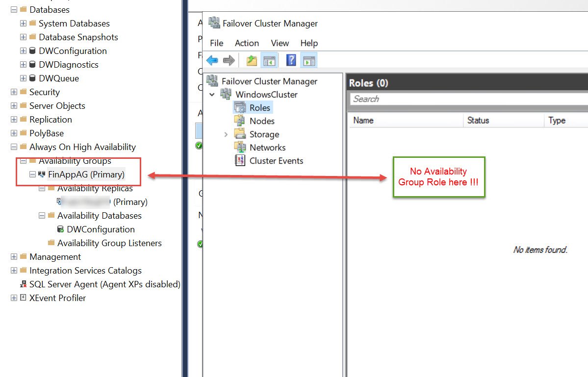Expand the Management node
This screenshot has width=588, height=377.
(14, 257)
